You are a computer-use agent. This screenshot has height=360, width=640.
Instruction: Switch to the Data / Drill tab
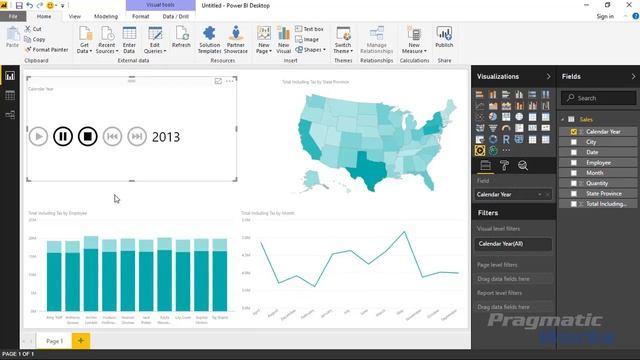176,16
